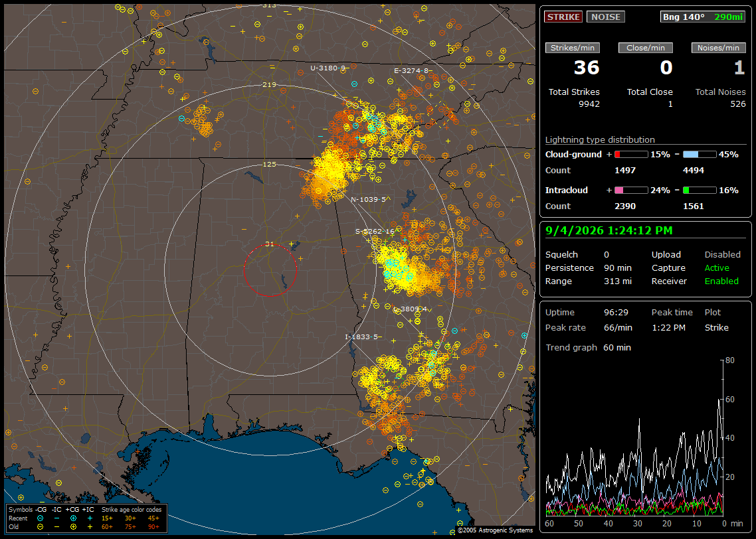Click the red range circle at center

[270, 270]
